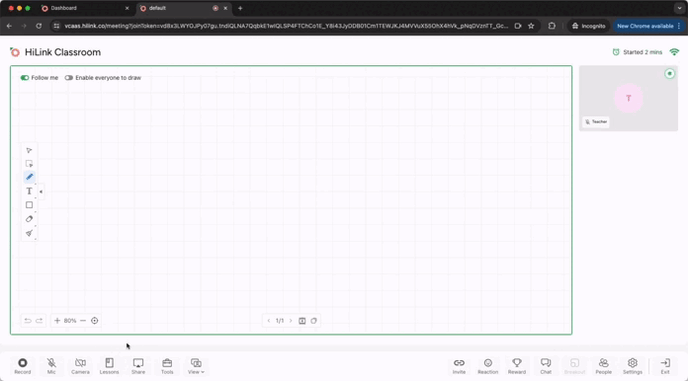Choose the eraser tool
This screenshot has height=381, width=688.
tap(29, 219)
